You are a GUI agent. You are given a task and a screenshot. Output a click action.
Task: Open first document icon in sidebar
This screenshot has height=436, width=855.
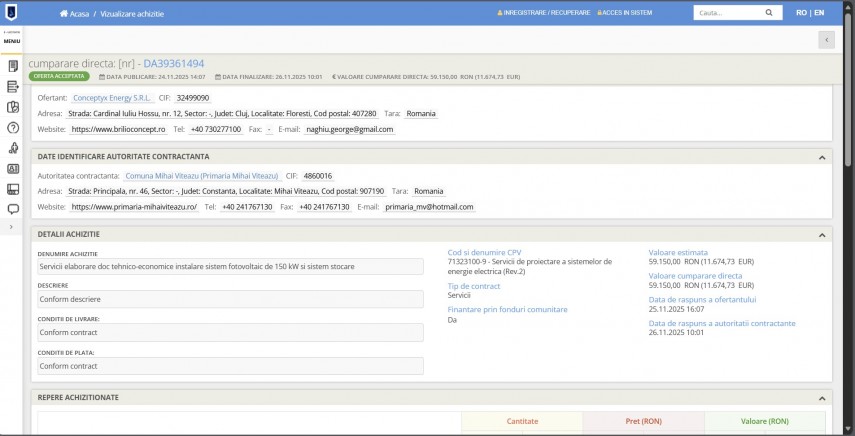pyautogui.click(x=13, y=66)
